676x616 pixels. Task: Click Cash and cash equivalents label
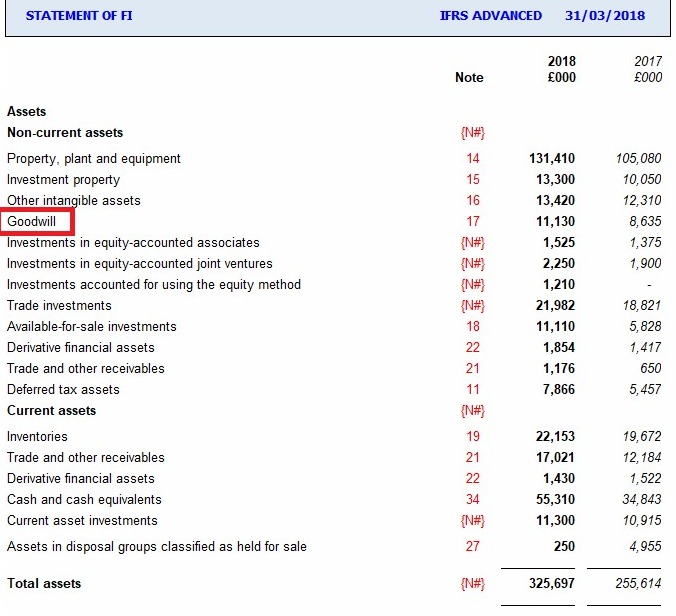(x=84, y=500)
